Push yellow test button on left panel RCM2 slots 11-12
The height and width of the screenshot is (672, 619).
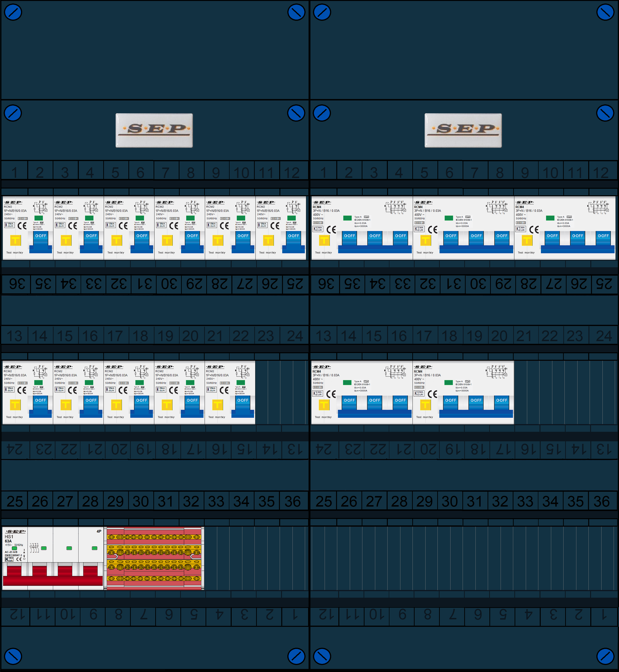coord(268,240)
